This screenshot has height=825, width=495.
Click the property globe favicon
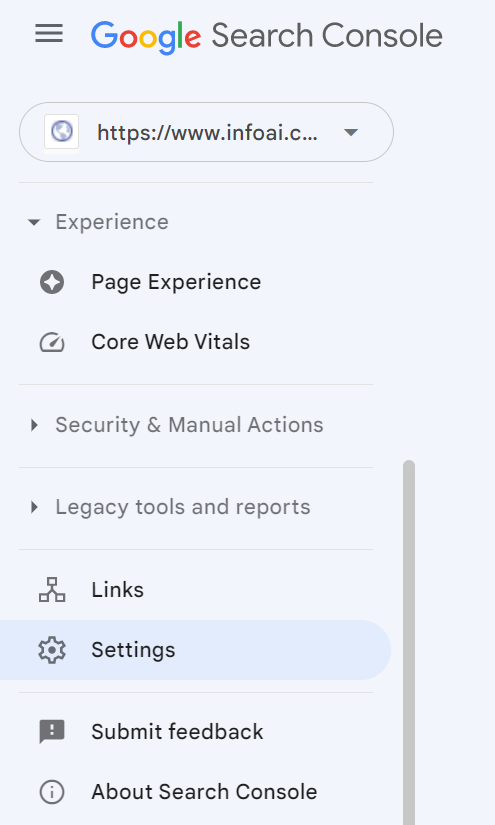click(x=62, y=132)
